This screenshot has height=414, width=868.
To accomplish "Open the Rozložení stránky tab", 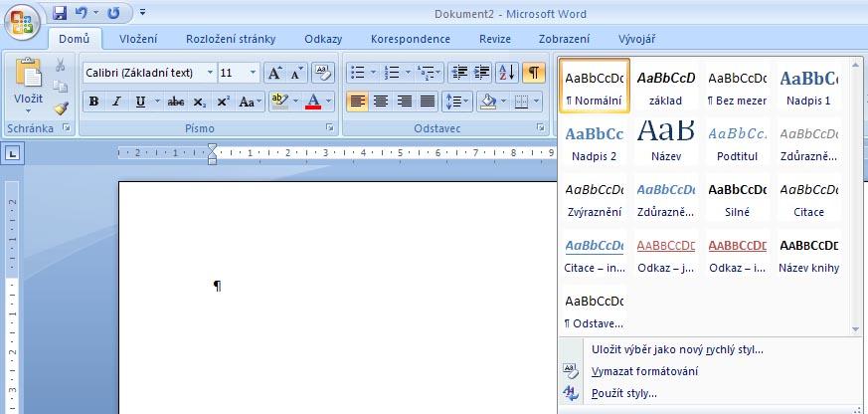I will (231, 40).
